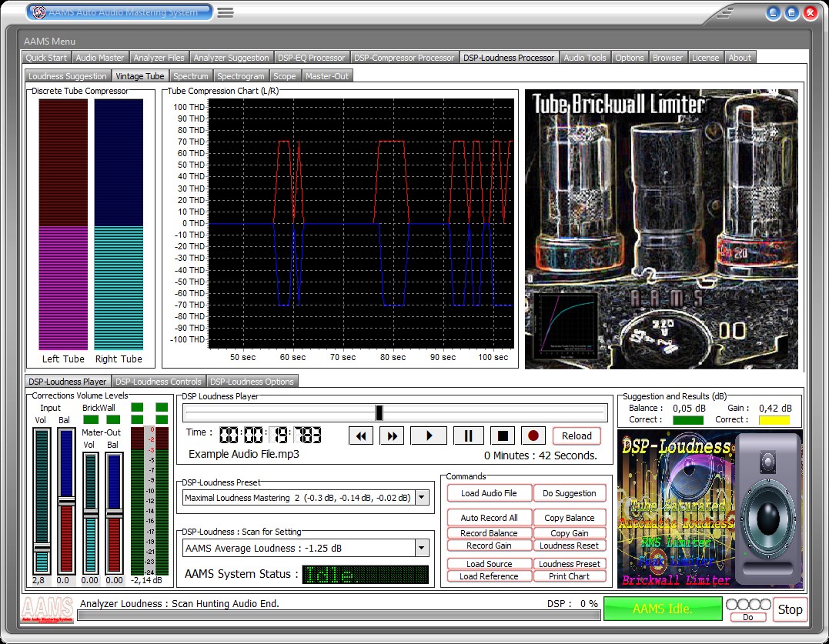The width and height of the screenshot is (829, 644).
Task: Open the About tab
Action: [740, 58]
